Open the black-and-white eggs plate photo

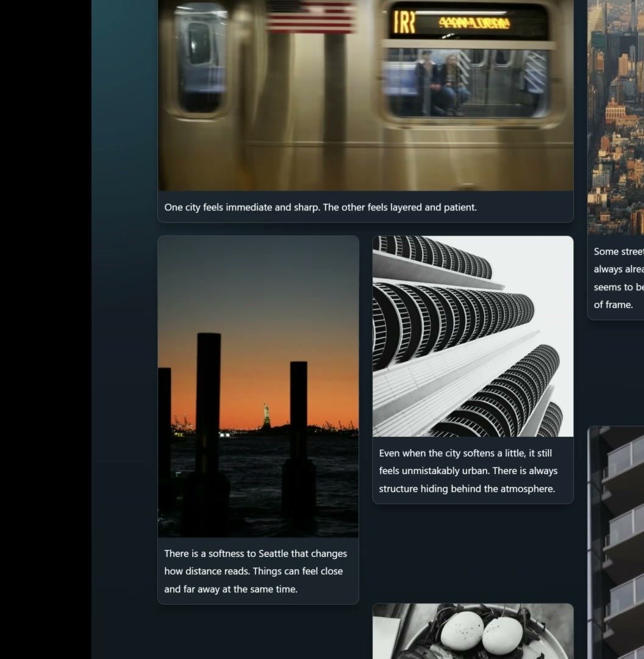pos(473,632)
